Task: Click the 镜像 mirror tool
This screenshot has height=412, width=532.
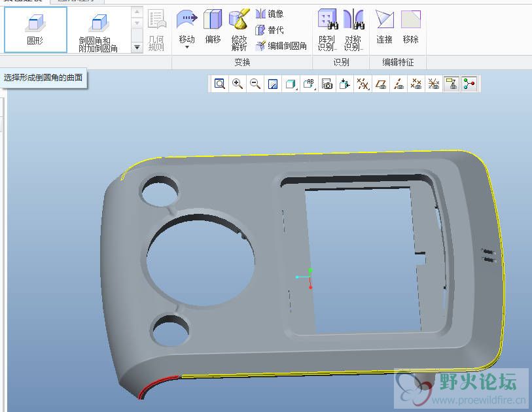Action: pyautogui.click(x=270, y=14)
